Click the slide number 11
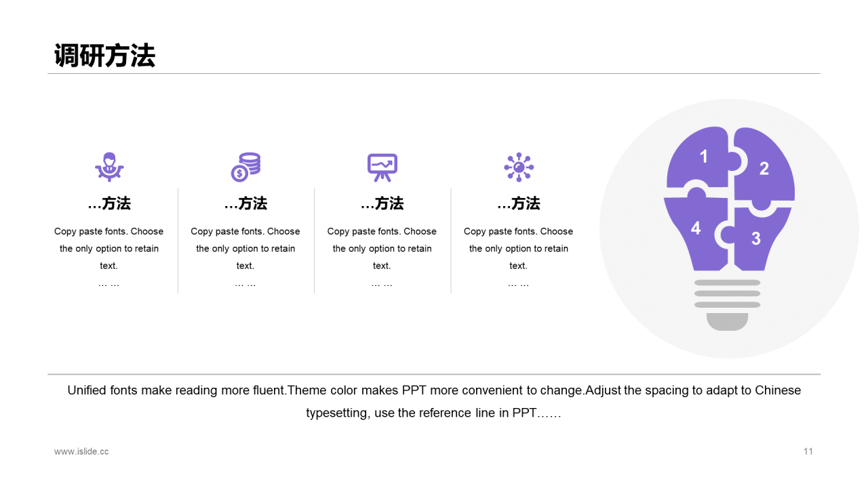Image resolution: width=868 pixels, height=488 pixels. click(808, 451)
